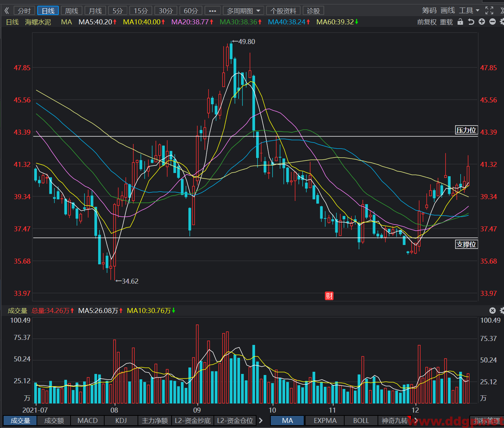The width and height of the screenshot is (504, 428).
Task: Click the 压力位 resistance line label
Action: point(466,130)
